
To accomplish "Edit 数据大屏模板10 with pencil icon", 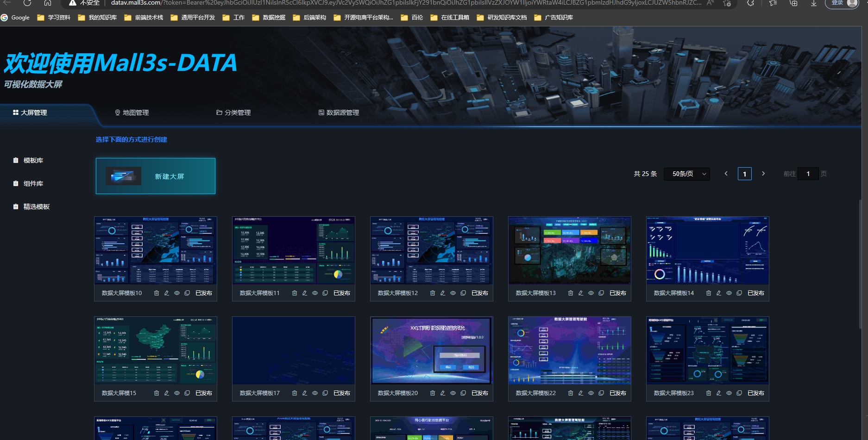I will [x=167, y=293].
